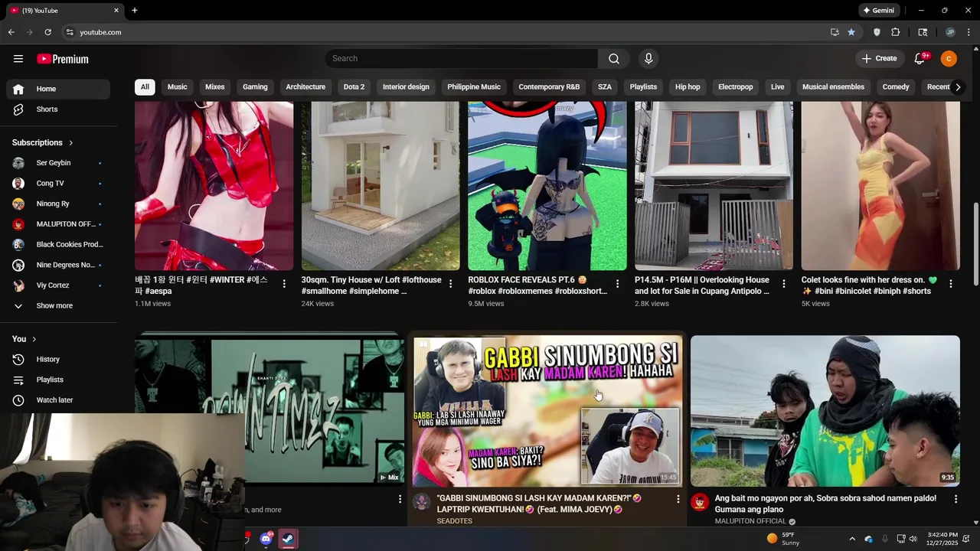The height and width of the screenshot is (551, 980).
Task: Click the YouTube Premium logo
Action: coord(63,59)
